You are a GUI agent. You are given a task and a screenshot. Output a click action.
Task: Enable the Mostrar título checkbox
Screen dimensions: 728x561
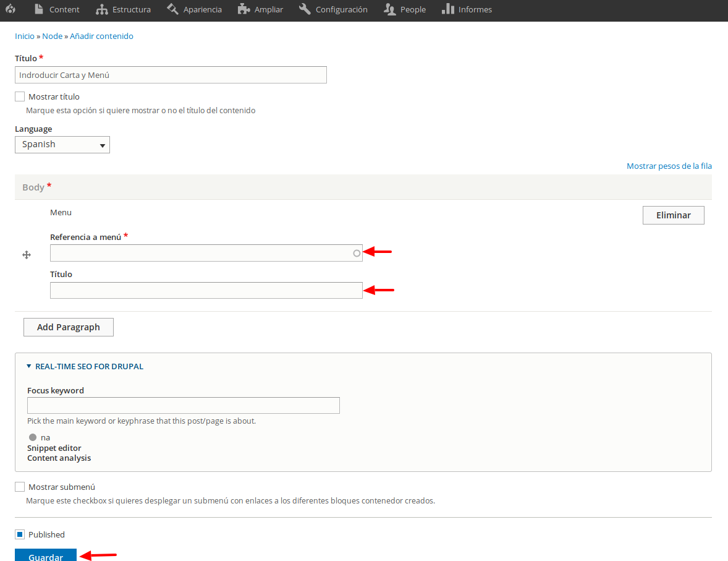coord(20,96)
